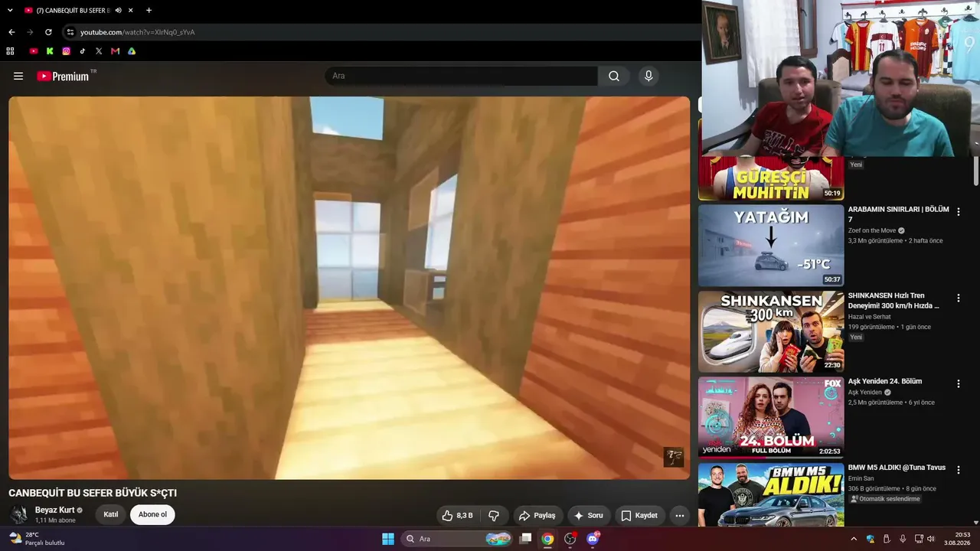Open BMW M5 ALDIK! @Tuna Tavus title
This screenshot has width=980, height=551.
[x=897, y=468]
